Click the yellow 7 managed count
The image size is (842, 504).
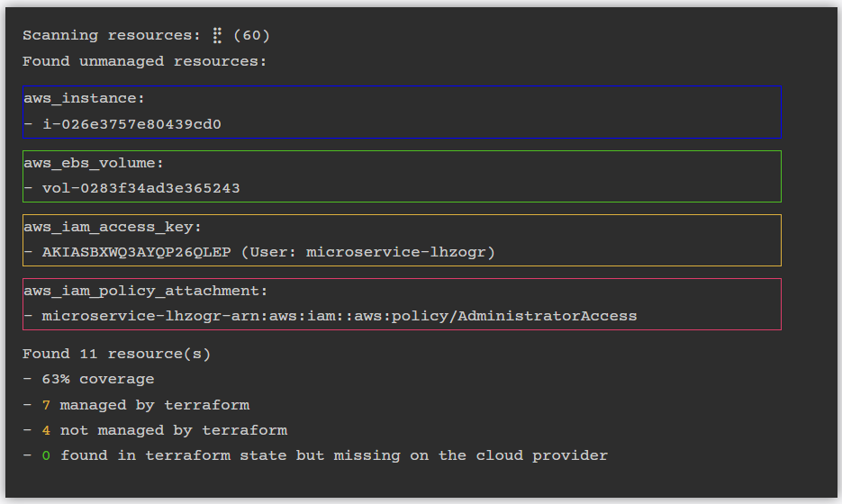(x=46, y=405)
